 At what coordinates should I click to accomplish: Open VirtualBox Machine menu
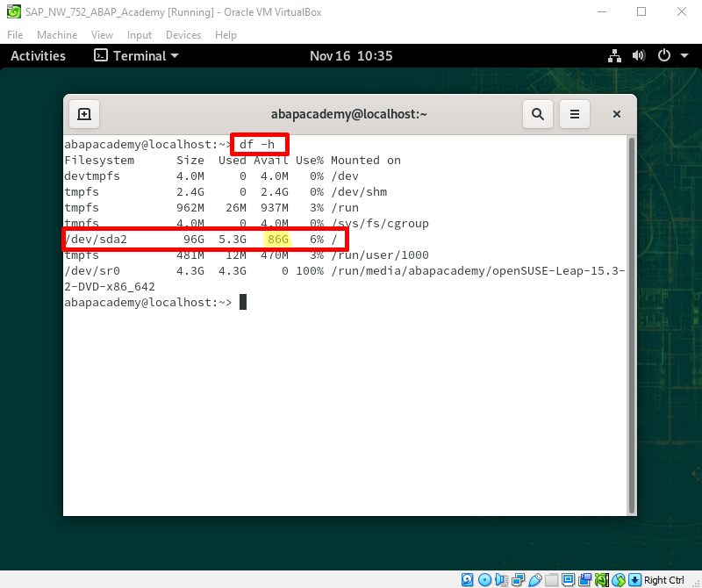pos(57,35)
